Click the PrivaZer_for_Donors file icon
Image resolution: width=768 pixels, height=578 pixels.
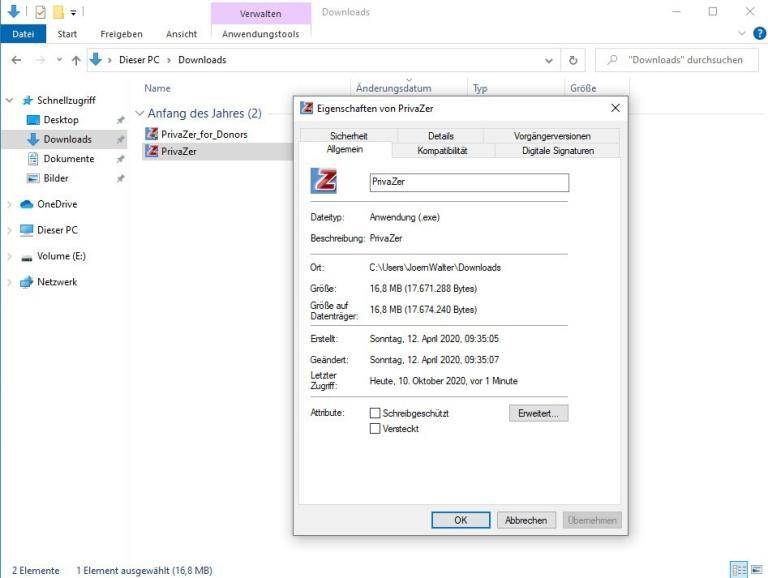click(x=152, y=134)
